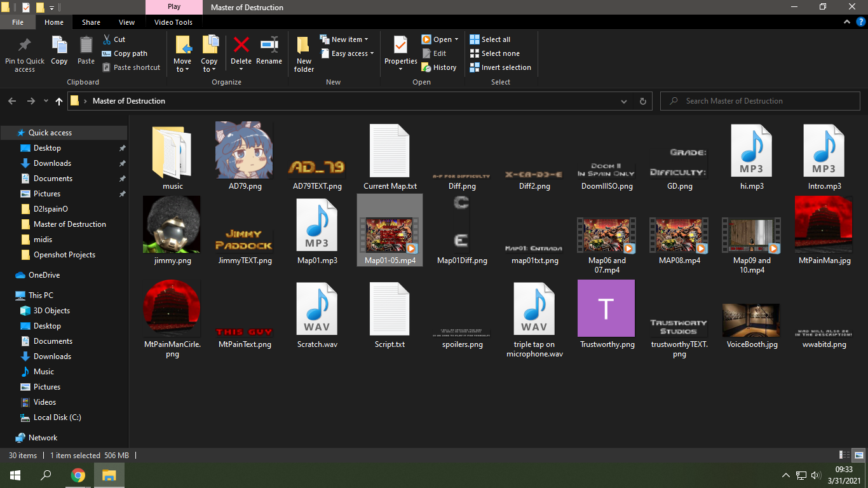The image size is (868, 488).
Task: Open Google Chrome from the taskbar
Action: tap(78, 475)
